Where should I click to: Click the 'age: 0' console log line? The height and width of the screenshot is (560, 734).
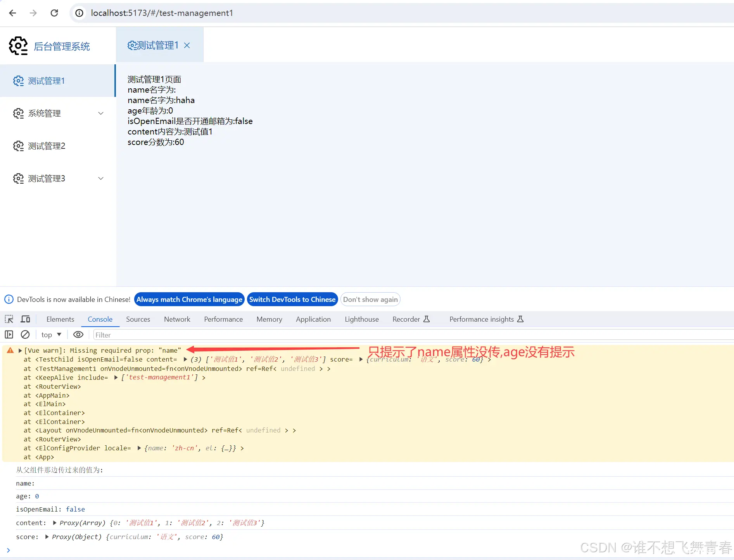click(x=28, y=496)
